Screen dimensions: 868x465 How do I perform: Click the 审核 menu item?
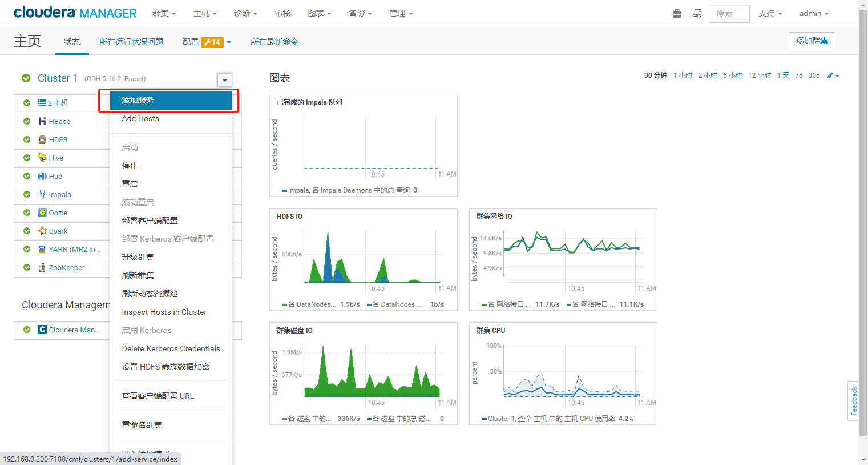[x=282, y=13]
